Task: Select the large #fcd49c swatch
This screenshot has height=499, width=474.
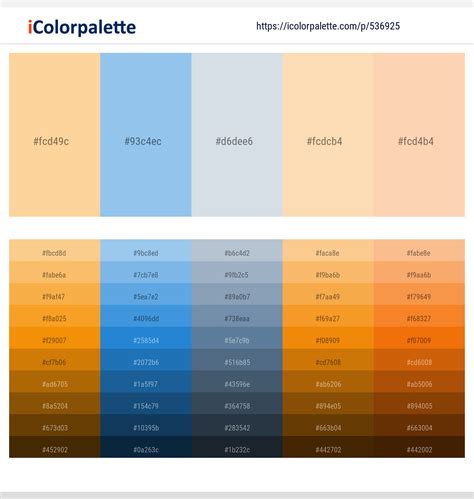Action: click(55, 135)
